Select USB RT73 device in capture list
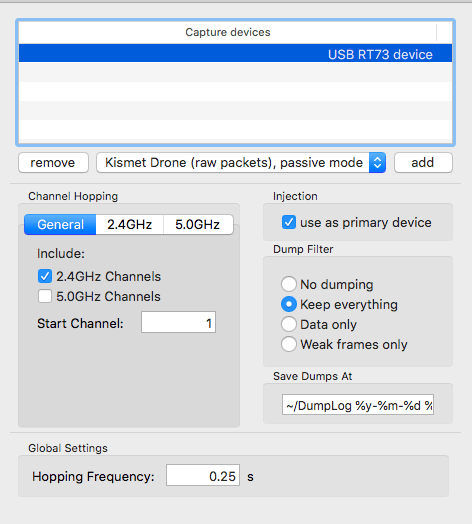The height and width of the screenshot is (524, 472). tap(235, 53)
